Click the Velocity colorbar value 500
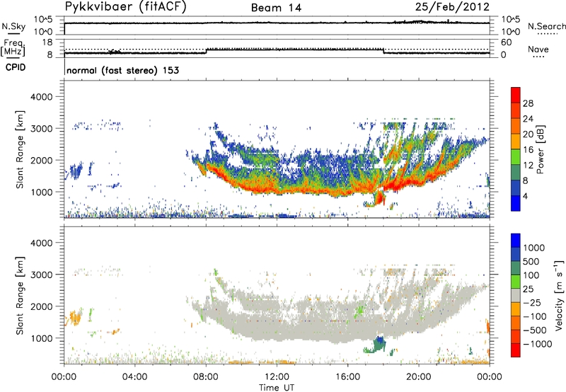 coord(531,262)
